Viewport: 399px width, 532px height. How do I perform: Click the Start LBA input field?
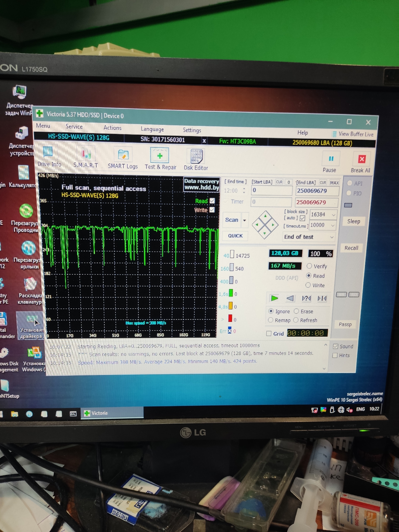click(271, 191)
